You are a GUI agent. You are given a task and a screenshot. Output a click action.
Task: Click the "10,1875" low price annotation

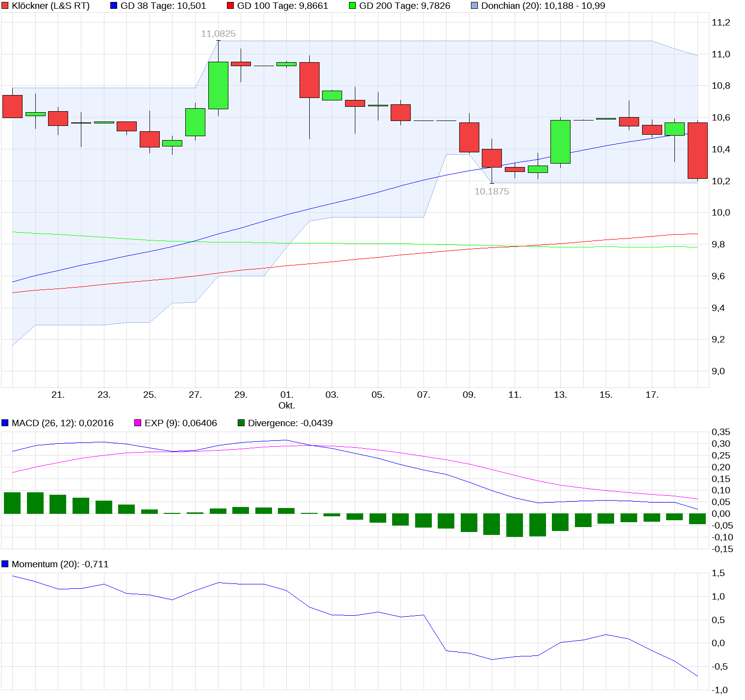point(492,192)
